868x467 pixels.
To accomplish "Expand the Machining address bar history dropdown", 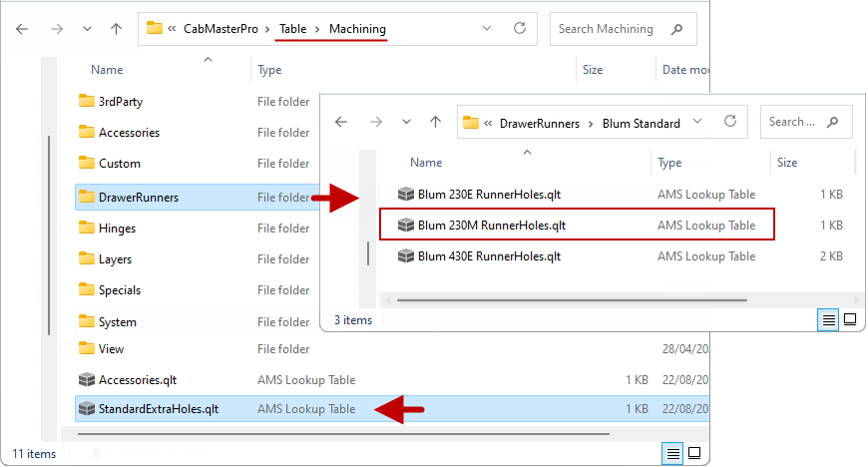I will (487, 28).
